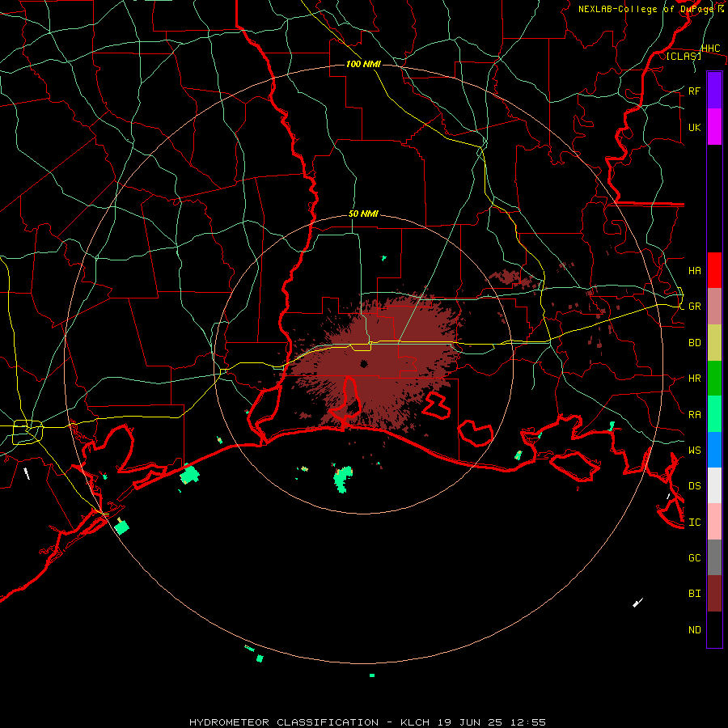Screen dimensions: 728x728
Task: Click the WS legend label
Action: 694,450
